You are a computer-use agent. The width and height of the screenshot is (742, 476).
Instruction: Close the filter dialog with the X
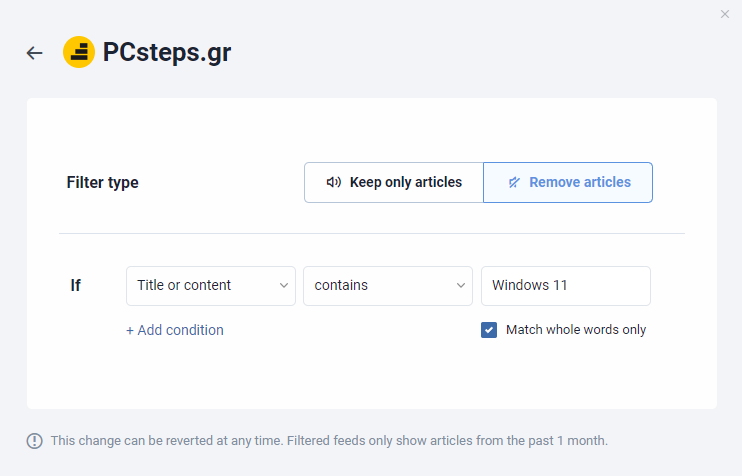point(724,14)
